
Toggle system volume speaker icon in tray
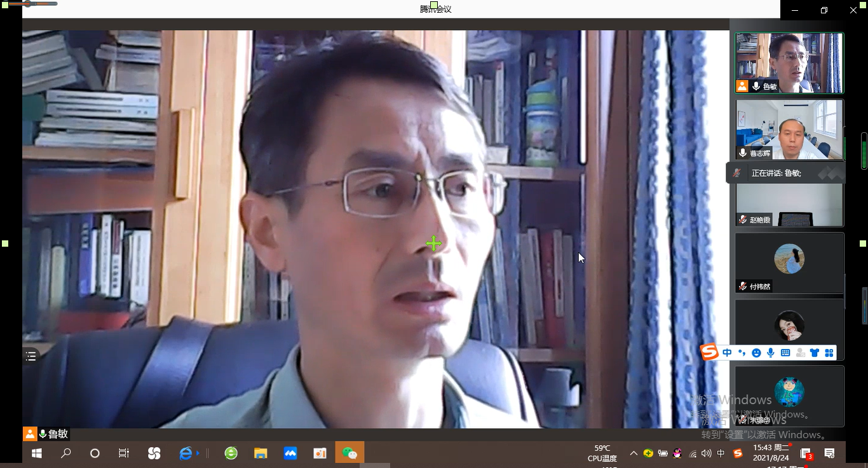(x=707, y=453)
